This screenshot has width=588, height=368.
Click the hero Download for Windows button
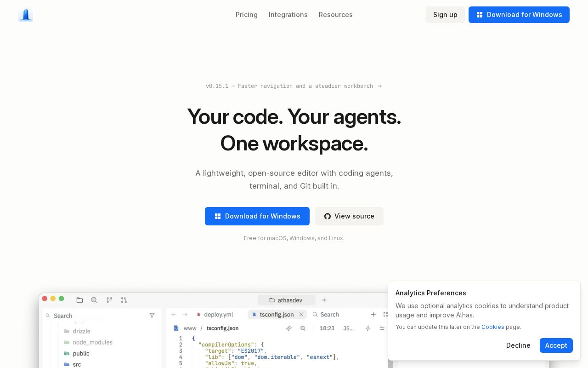pos(257,216)
